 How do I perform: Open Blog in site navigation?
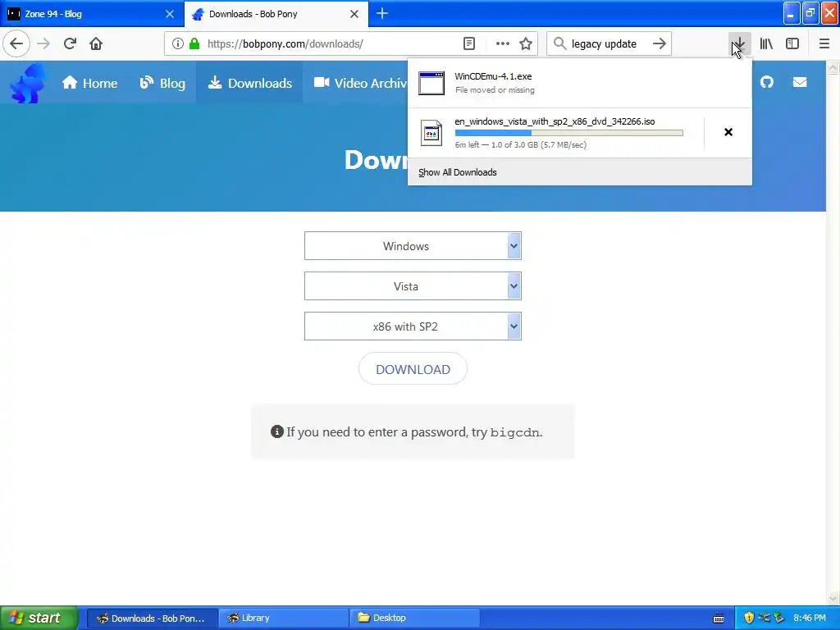(162, 83)
